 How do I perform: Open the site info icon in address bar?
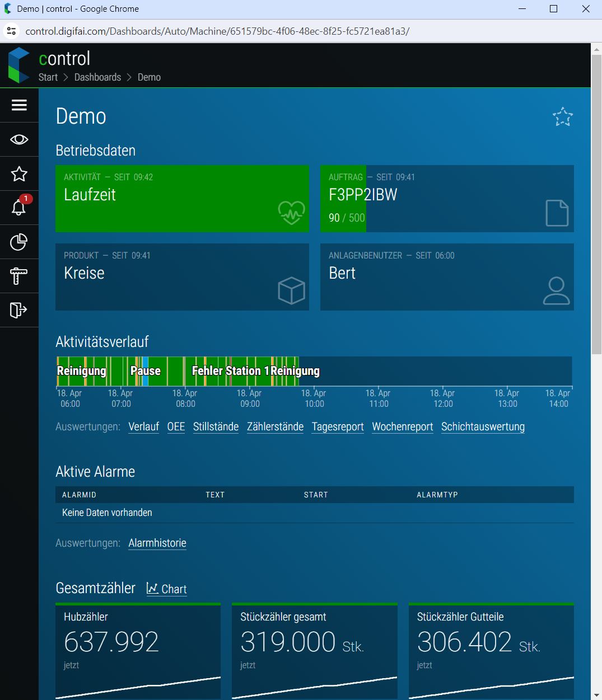pos(11,31)
